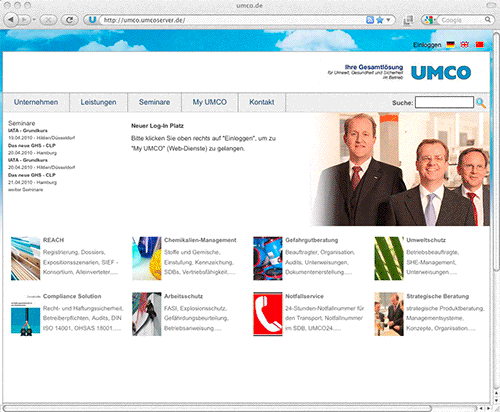Open the weitere Seminare link
The height and width of the screenshot is (412, 500).
pos(25,190)
